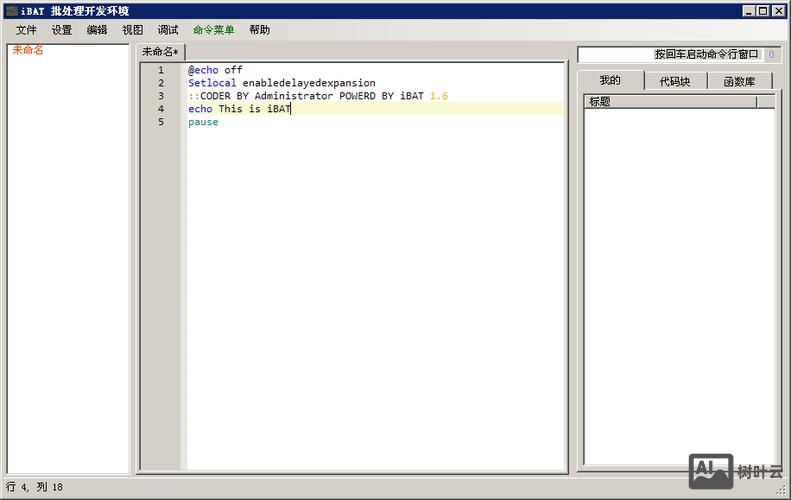Click the counter box beside command input
The width and height of the screenshot is (791, 500).
(x=771, y=55)
